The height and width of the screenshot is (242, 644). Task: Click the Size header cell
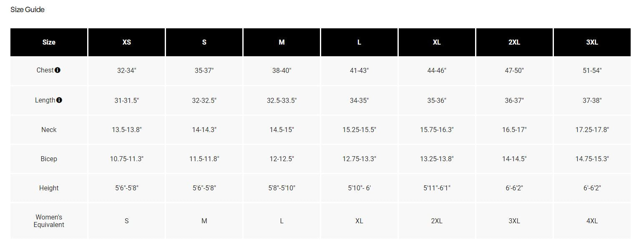point(49,42)
